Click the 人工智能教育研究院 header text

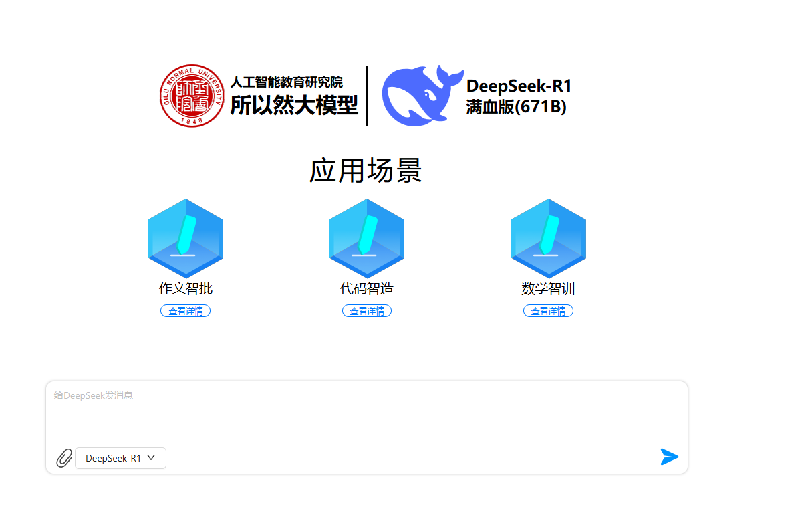pos(286,82)
